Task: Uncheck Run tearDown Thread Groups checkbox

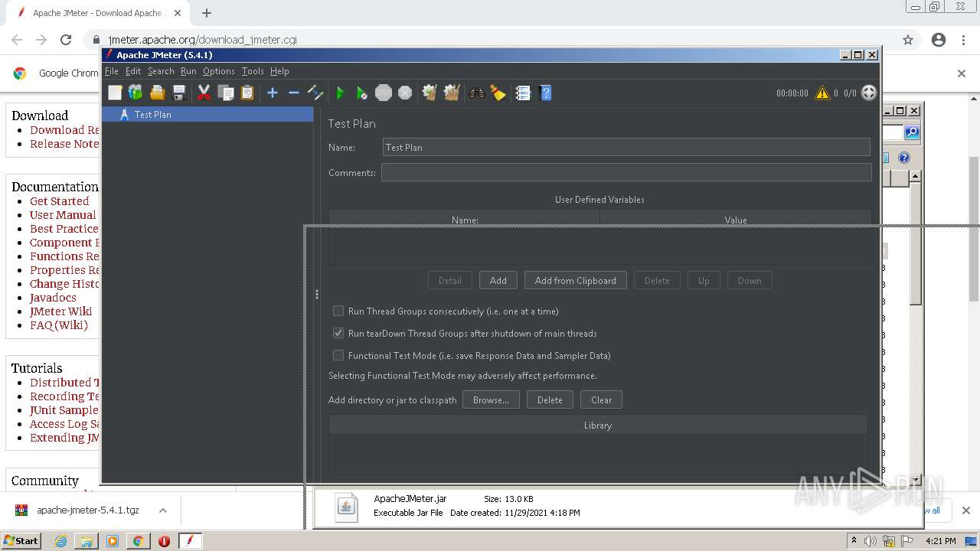Action: (338, 334)
